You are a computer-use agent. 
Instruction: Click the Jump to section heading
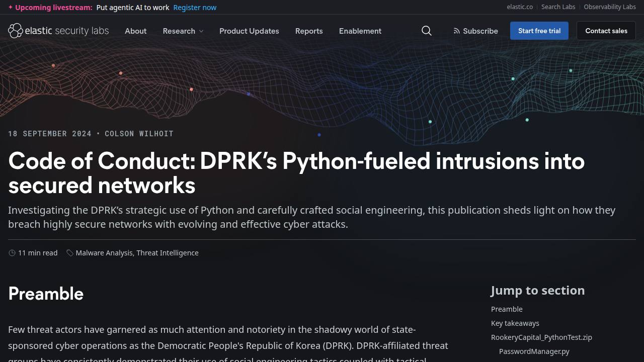point(538,291)
